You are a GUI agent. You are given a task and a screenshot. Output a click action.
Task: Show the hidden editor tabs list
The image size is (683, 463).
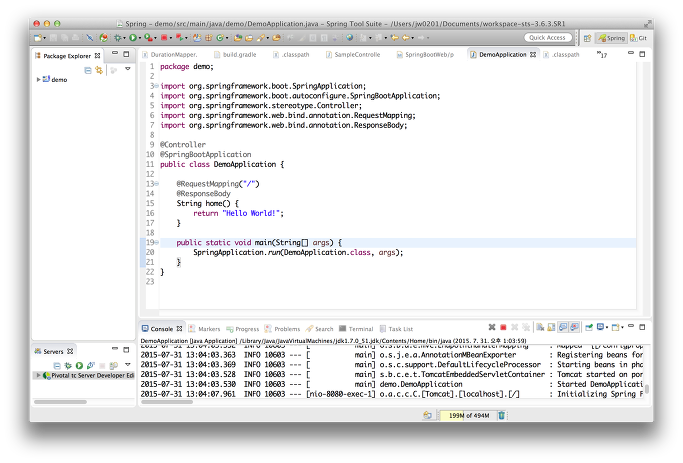coord(602,55)
